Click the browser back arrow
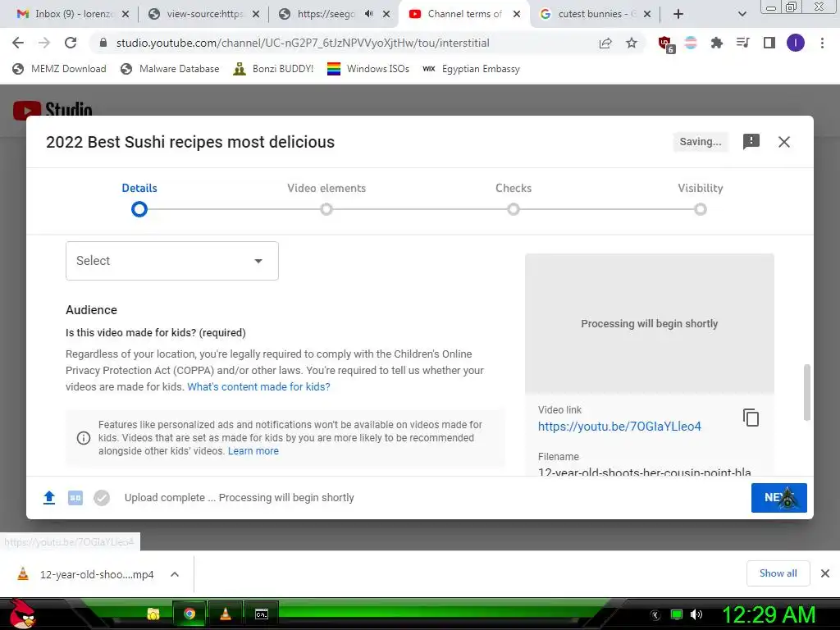 coord(18,43)
